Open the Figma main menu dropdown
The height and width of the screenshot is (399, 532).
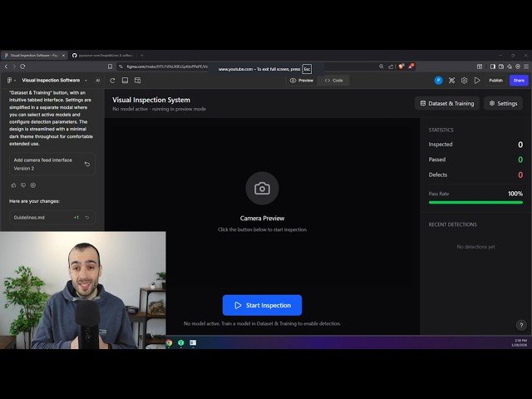[x=10, y=81]
